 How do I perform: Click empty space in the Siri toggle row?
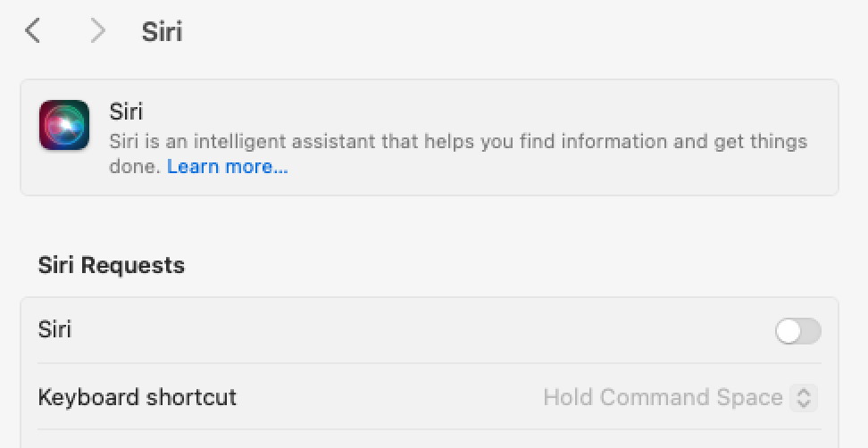coord(421,330)
